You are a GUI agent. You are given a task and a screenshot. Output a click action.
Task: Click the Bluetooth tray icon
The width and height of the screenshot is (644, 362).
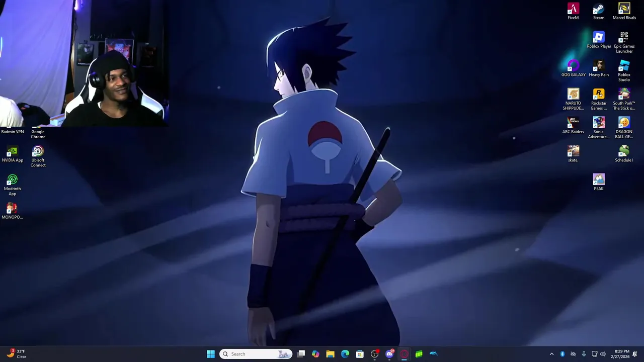tap(562, 354)
